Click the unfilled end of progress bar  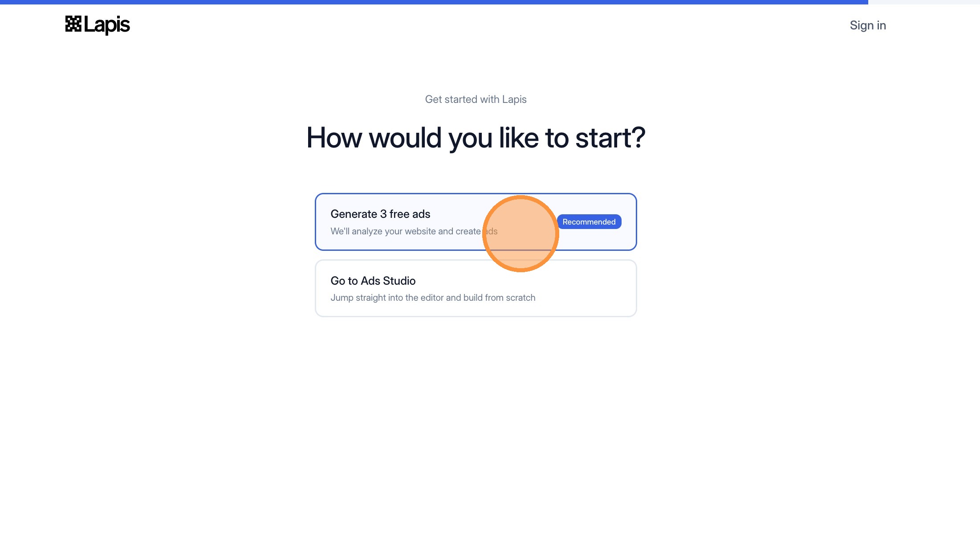[x=924, y=2]
